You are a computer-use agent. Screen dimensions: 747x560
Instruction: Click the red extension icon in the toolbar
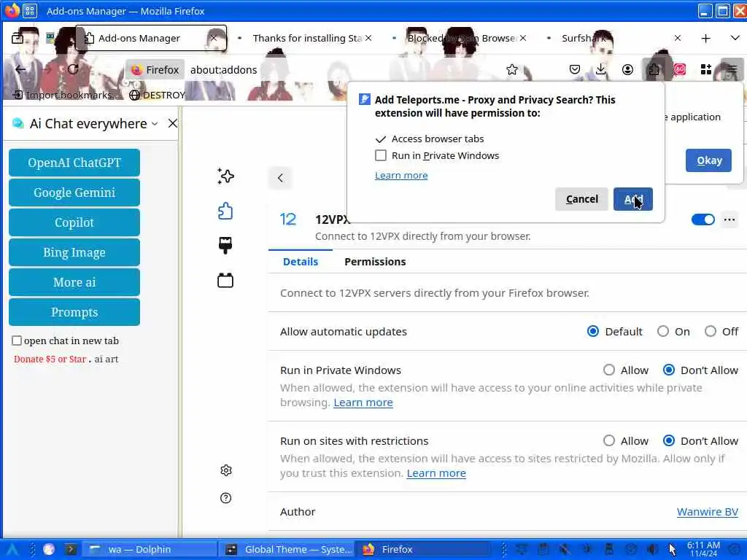pos(680,69)
